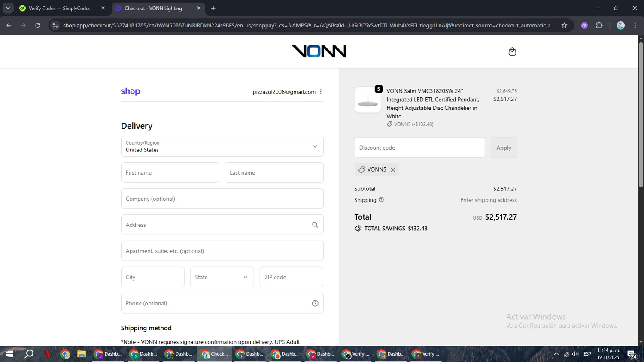Click the browser address bar URL
Image resolution: width=644 pixels, height=362 pixels.
(x=308, y=25)
